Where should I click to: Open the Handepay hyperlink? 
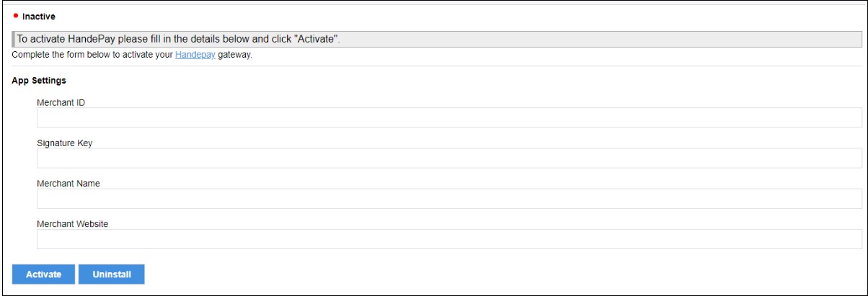(x=190, y=55)
